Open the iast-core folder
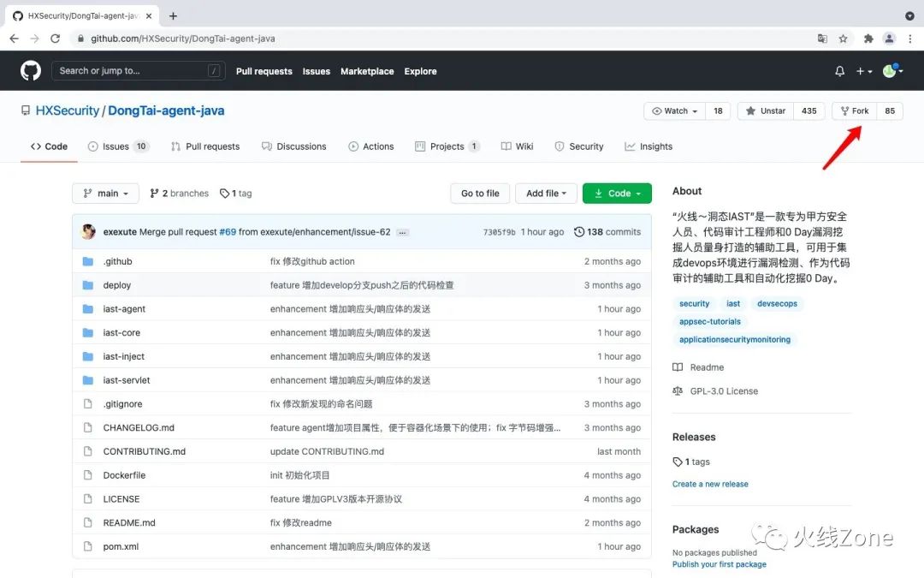 121,332
